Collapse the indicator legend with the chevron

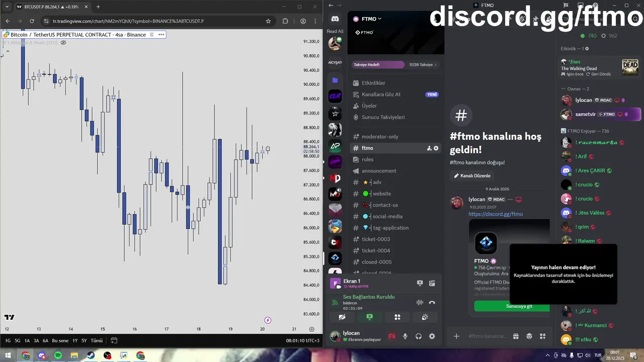tap(8, 51)
